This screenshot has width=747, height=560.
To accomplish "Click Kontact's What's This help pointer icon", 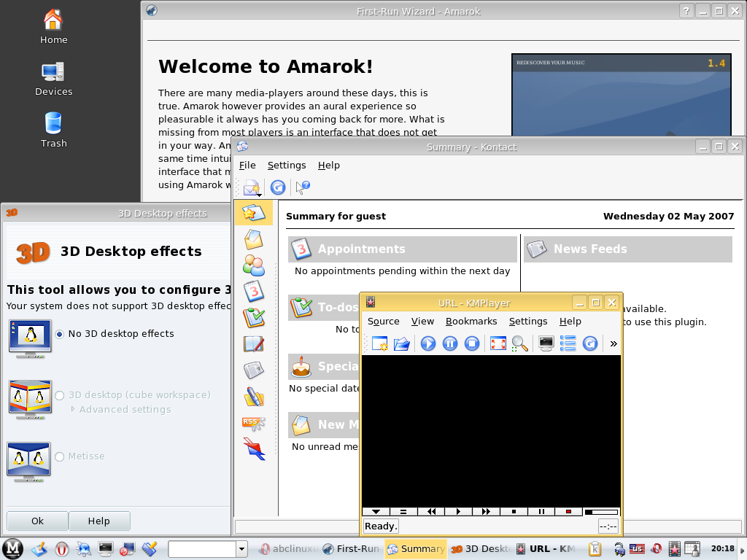I will click(303, 187).
